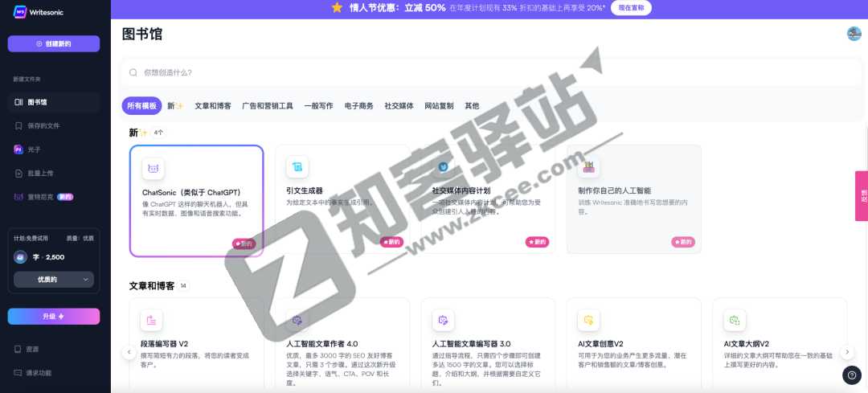The height and width of the screenshot is (393, 868).
Task: Click the 升级 upgrade button
Action: [x=54, y=317]
